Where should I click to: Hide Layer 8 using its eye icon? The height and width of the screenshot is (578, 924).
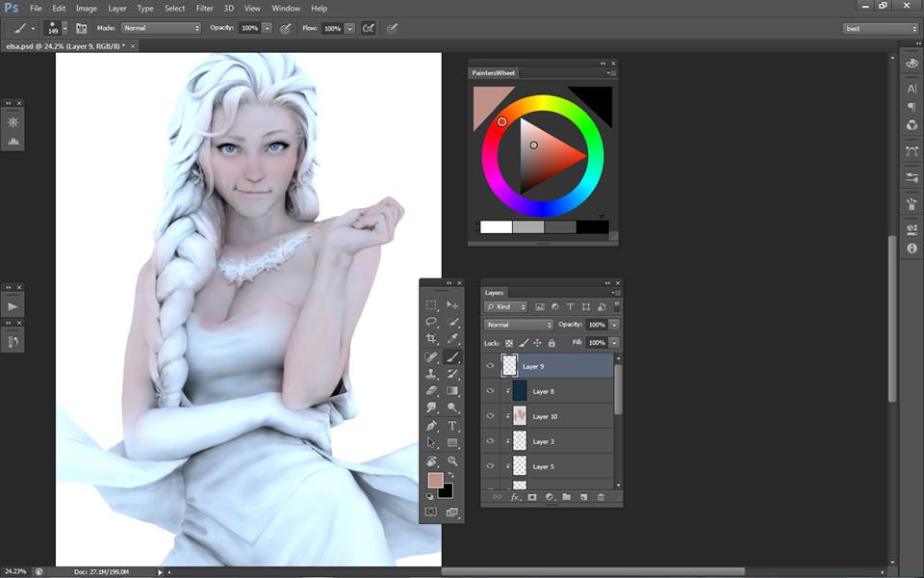point(490,391)
